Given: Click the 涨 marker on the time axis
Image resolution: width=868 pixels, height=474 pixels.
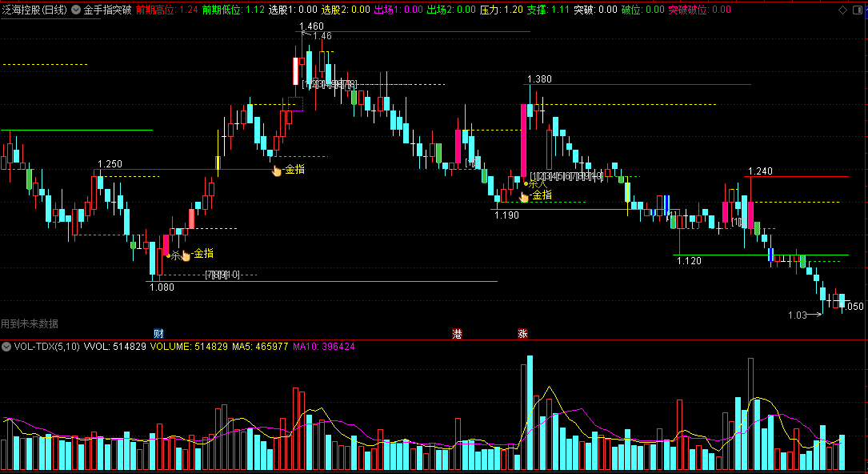Looking at the screenshot, I should (522, 333).
